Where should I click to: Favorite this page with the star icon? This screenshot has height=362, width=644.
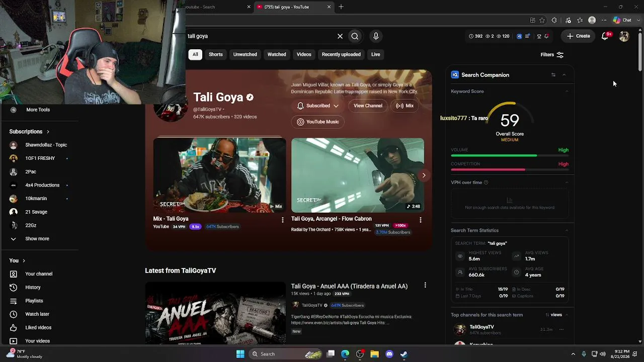coord(542,20)
